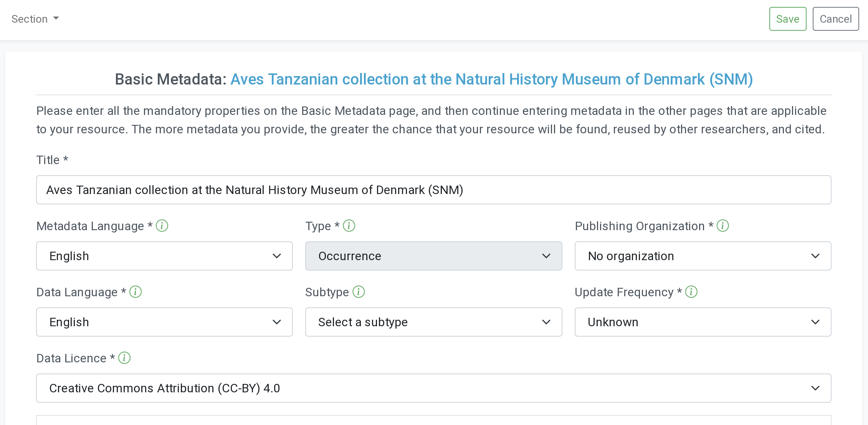Click the resource title link in heading

(x=491, y=79)
